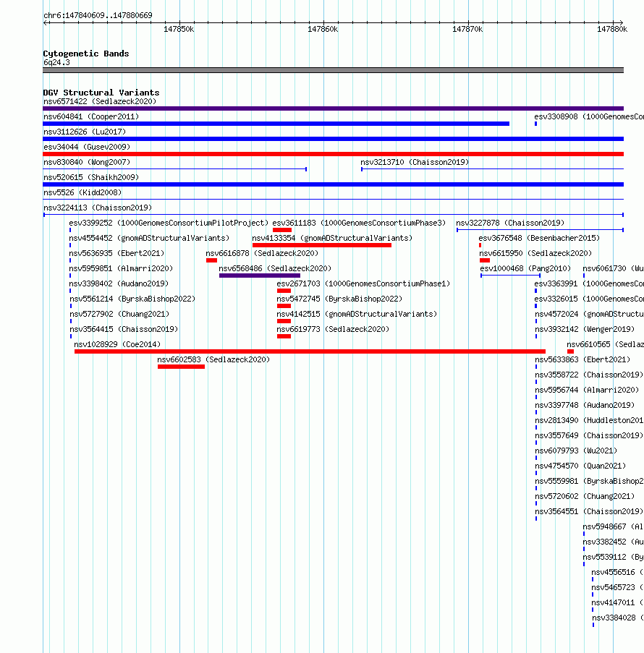The height and width of the screenshot is (653, 644).
Task: Open esv3611183 1000GenomesConsortiumPhase3 label
Action: (359, 223)
